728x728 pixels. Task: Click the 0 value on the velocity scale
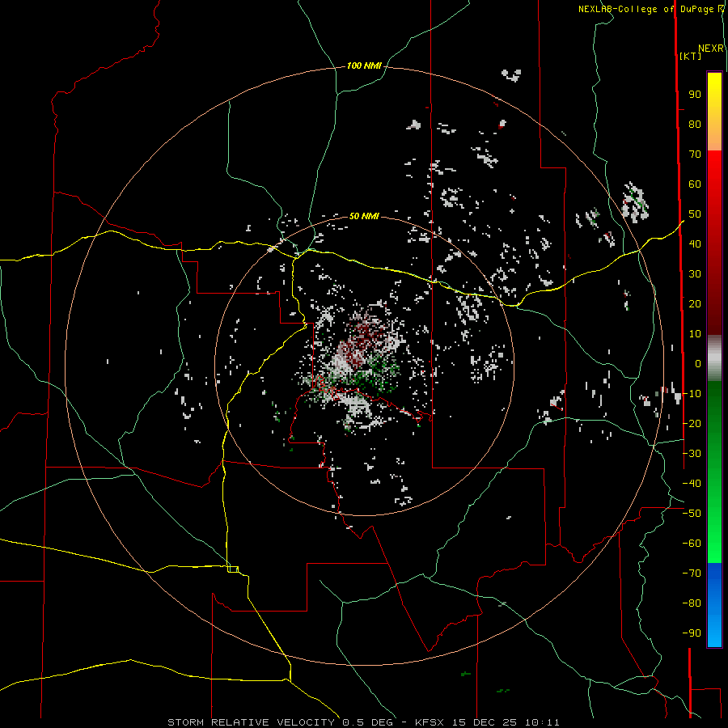point(698,363)
